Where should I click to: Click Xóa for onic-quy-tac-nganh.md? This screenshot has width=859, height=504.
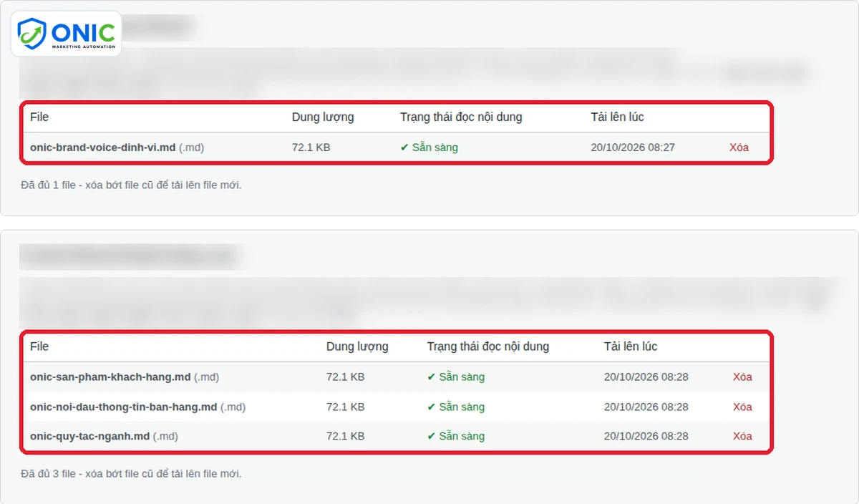click(x=742, y=436)
